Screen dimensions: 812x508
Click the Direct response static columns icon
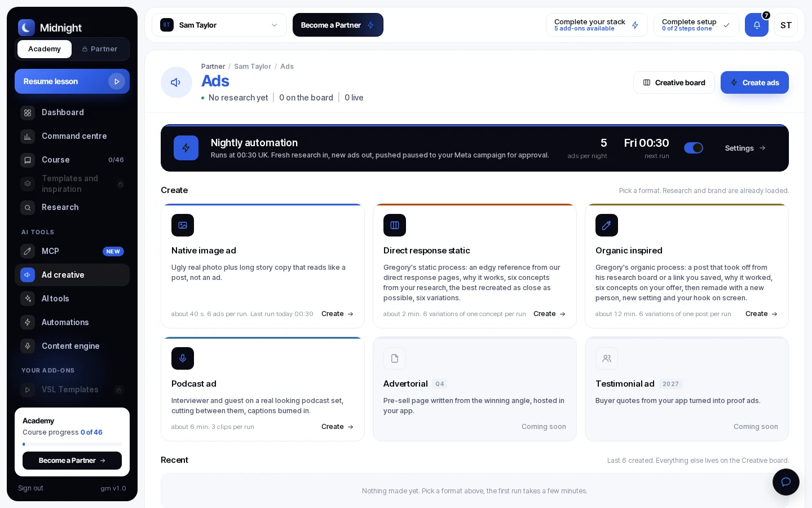tap(395, 225)
